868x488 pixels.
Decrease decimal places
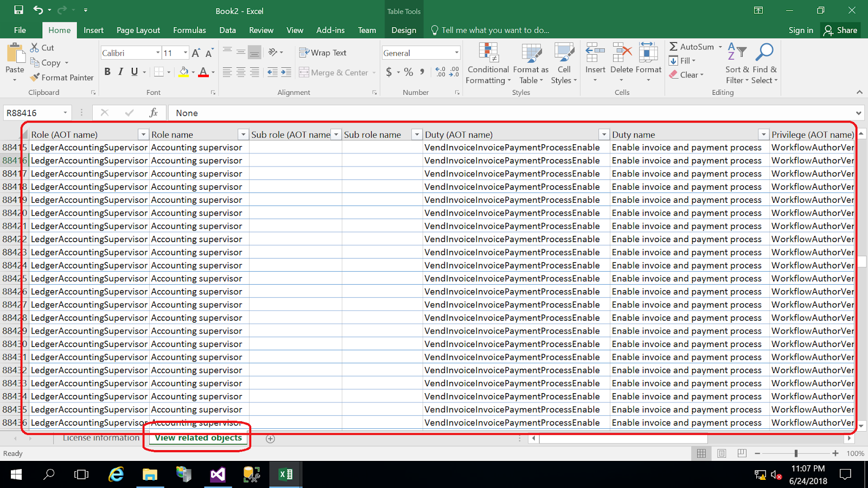click(454, 72)
